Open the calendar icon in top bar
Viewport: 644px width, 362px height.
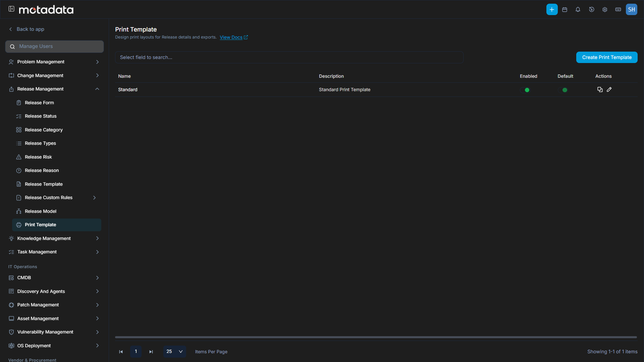pos(565,9)
